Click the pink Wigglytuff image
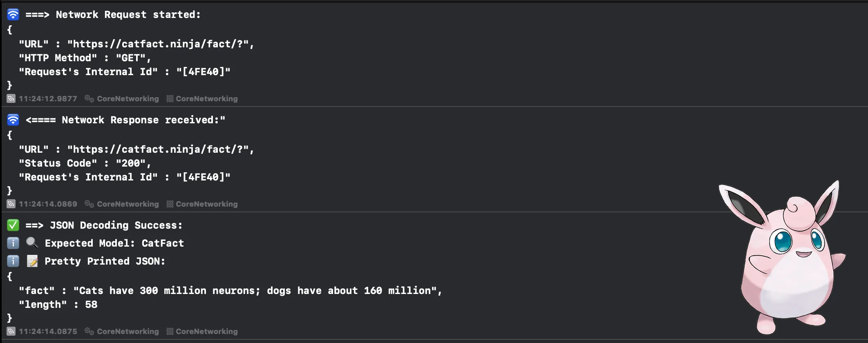This screenshot has width=868, height=343. click(782, 258)
